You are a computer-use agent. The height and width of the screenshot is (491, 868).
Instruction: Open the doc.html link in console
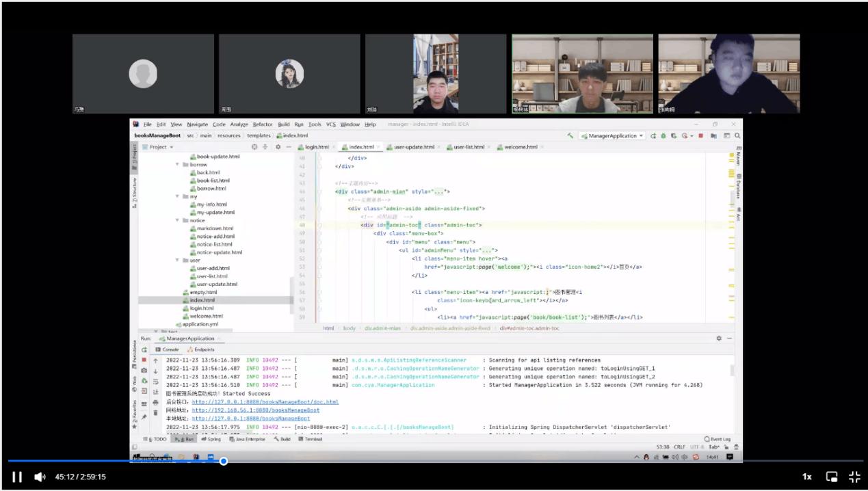click(265, 402)
